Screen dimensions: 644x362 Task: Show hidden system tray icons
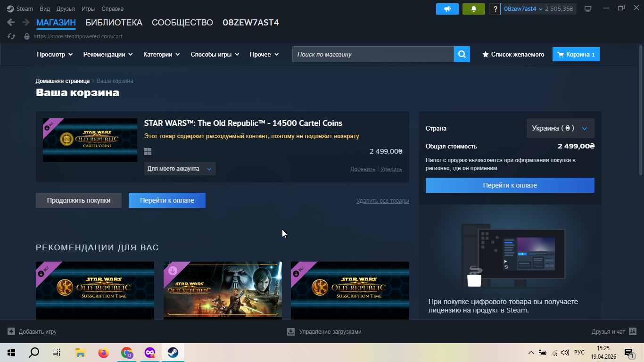pos(531,353)
